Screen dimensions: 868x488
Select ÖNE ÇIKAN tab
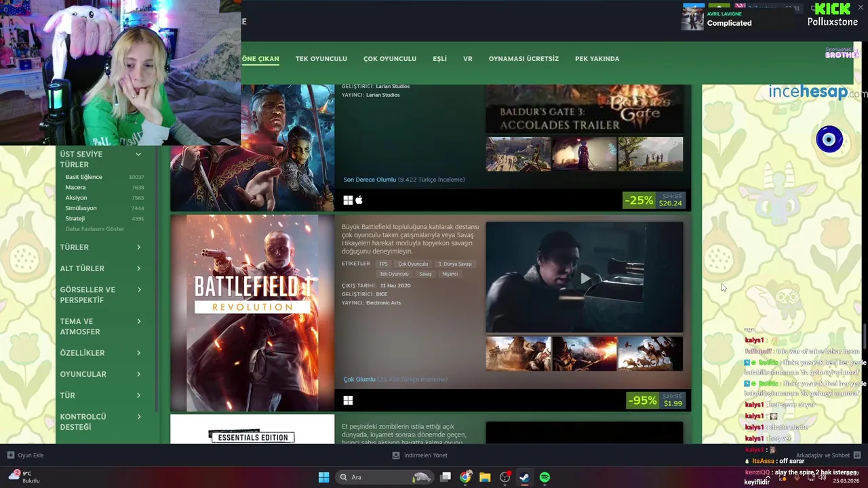point(260,59)
